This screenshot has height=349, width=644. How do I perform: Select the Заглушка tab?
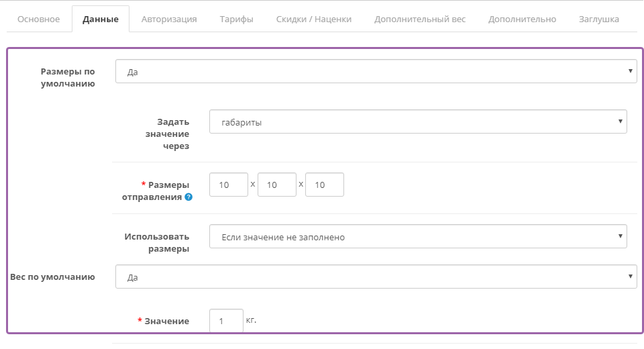(x=598, y=19)
